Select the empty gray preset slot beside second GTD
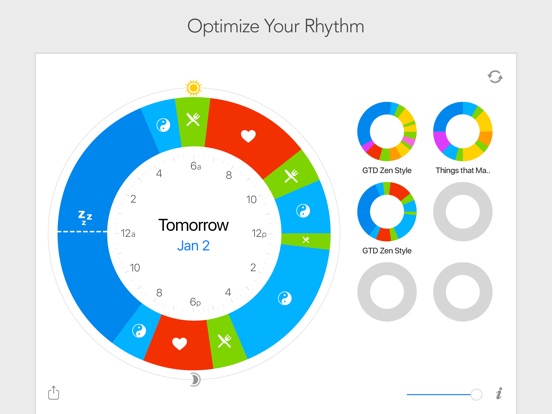The width and height of the screenshot is (552, 414). [463, 212]
